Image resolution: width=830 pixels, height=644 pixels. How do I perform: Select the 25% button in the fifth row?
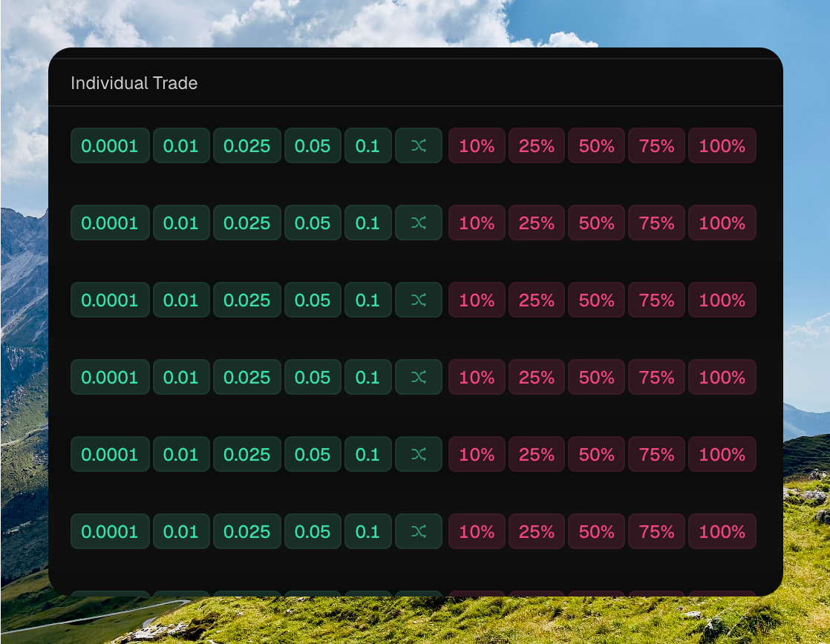pos(537,454)
